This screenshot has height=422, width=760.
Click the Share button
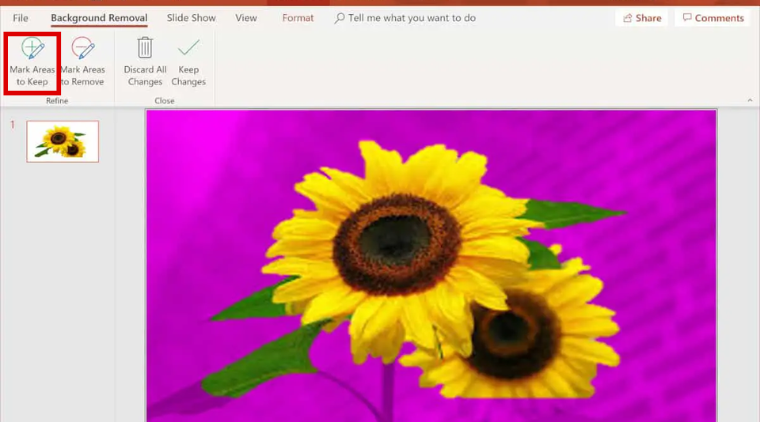coord(642,18)
